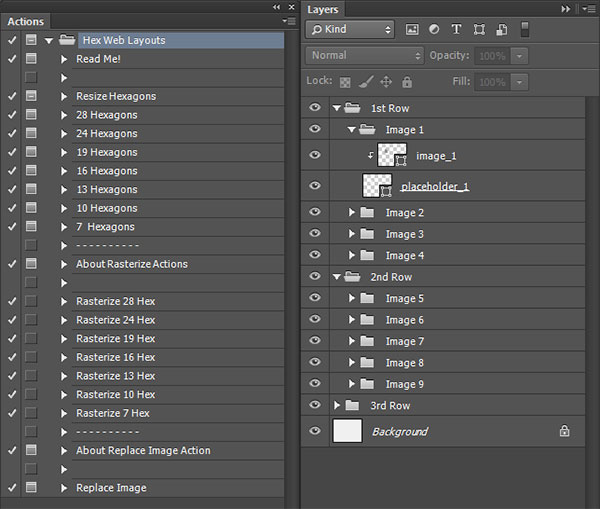Select the placeholder_1 layer thumbnail
The width and height of the screenshot is (600, 509).
click(377, 185)
